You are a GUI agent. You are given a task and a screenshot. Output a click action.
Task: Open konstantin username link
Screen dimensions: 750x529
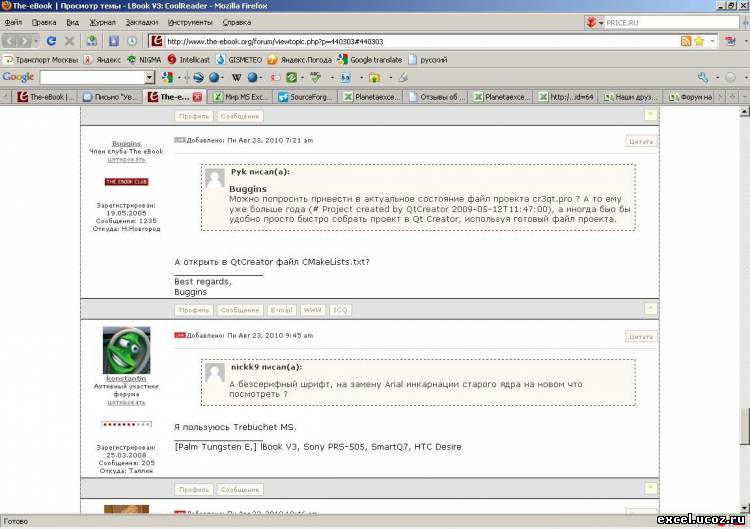coord(126,378)
